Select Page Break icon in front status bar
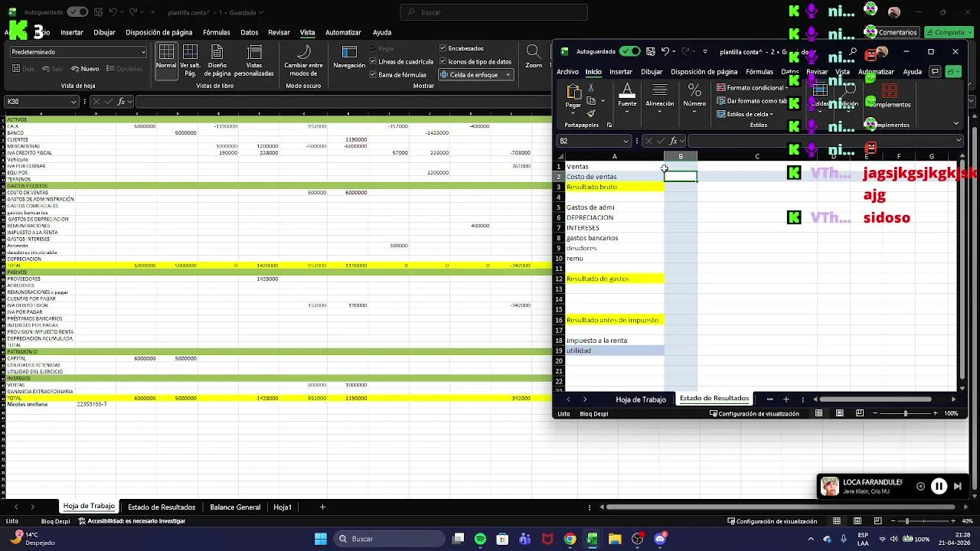Screen dimensions: 980x551 click(x=859, y=413)
